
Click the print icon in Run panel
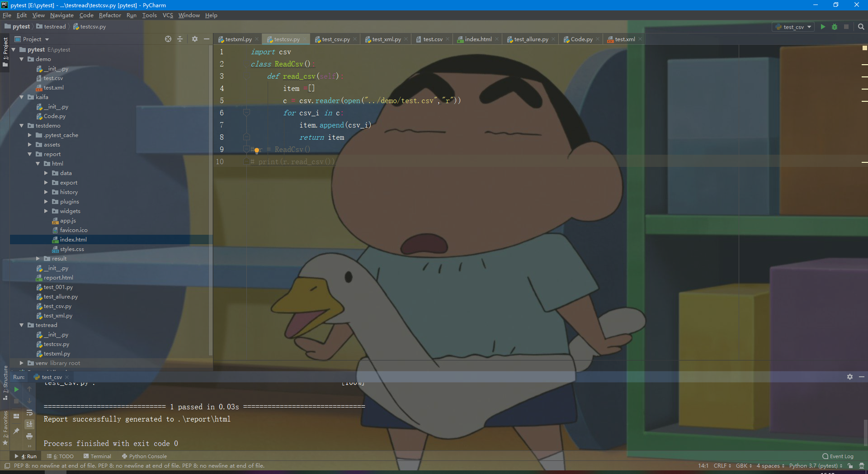point(29,436)
